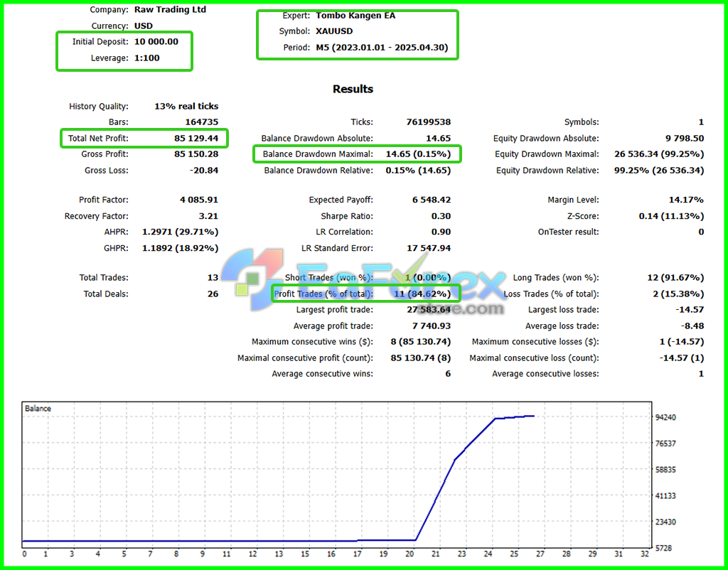Select largest loss trade -14.57
The image size is (728, 570).
[690, 310]
